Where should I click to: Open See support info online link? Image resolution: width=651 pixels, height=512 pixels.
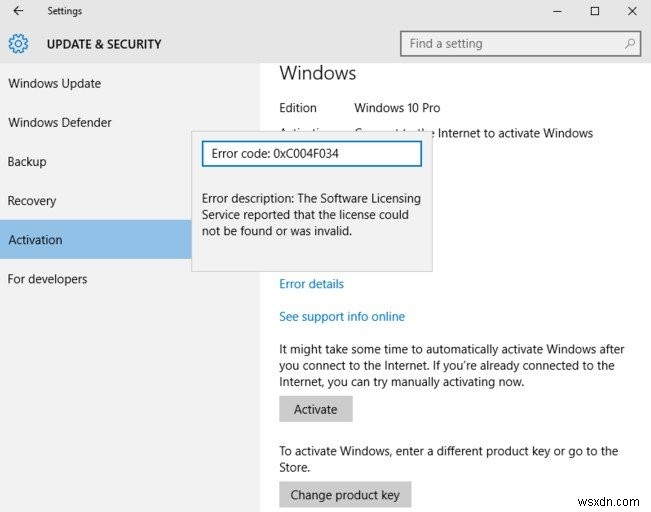pyautogui.click(x=342, y=317)
